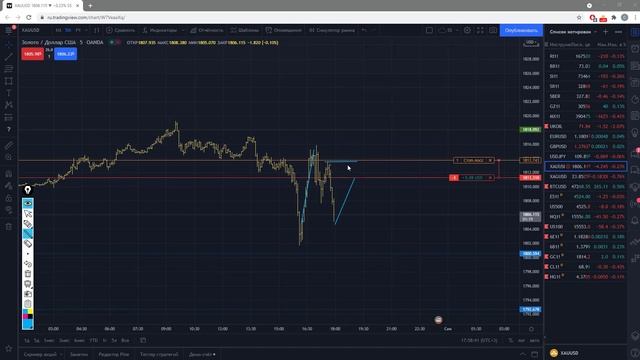This screenshot has height=360, width=640.
Task: Toggle auto scale on price axis
Action: click(x=535, y=340)
